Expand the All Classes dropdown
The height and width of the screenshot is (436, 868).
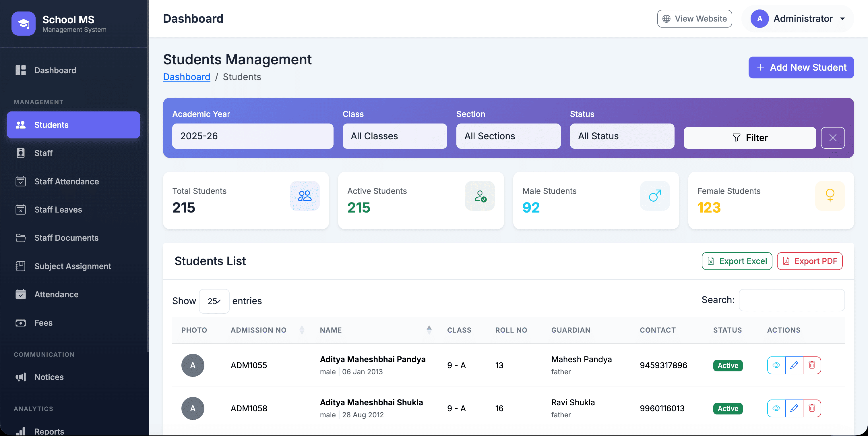pyautogui.click(x=395, y=136)
